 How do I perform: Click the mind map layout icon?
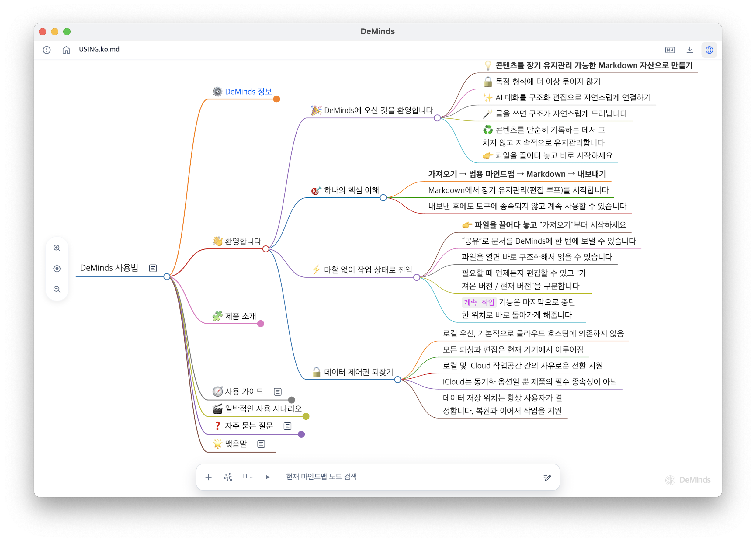[x=228, y=477]
